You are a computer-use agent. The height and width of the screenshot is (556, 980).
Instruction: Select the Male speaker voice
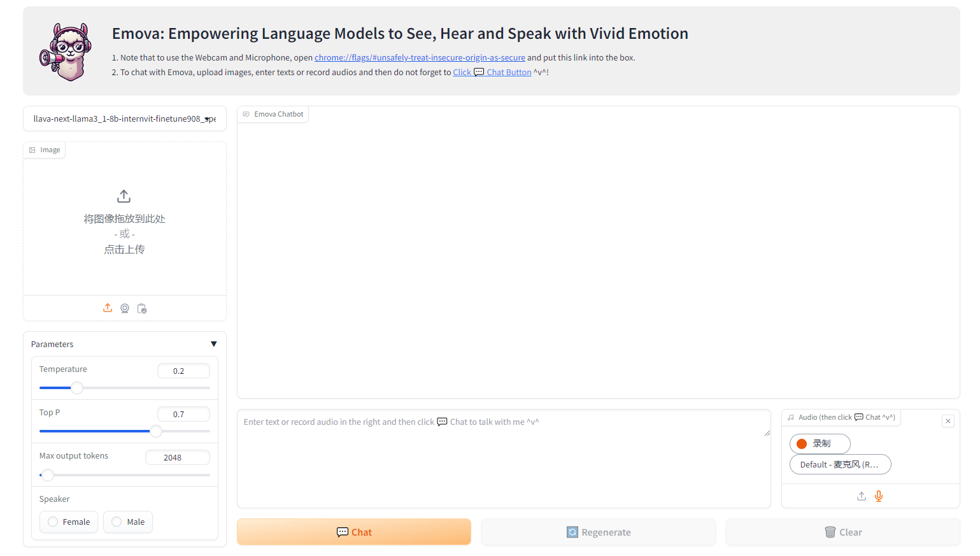tap(127, 522)
